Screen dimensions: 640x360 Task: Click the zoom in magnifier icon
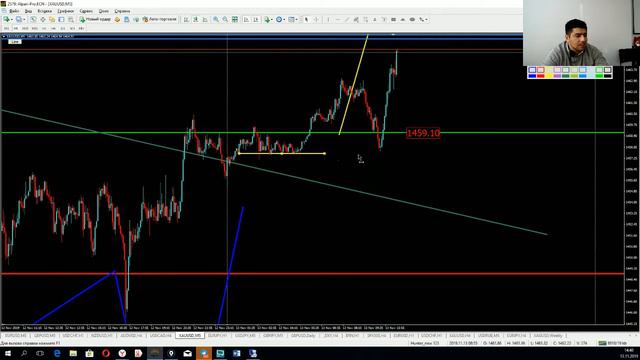tap(216, 19)
